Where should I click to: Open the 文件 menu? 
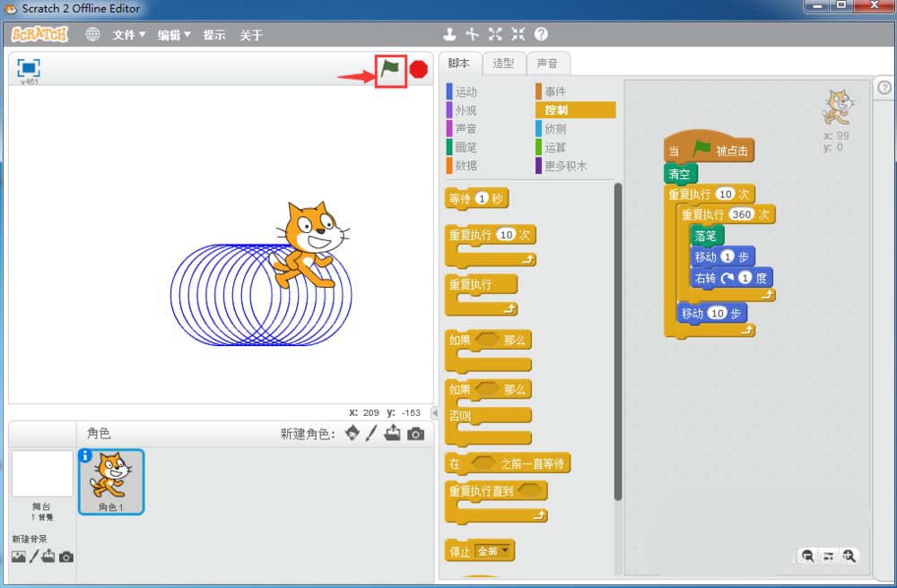[x=128, y=35]
